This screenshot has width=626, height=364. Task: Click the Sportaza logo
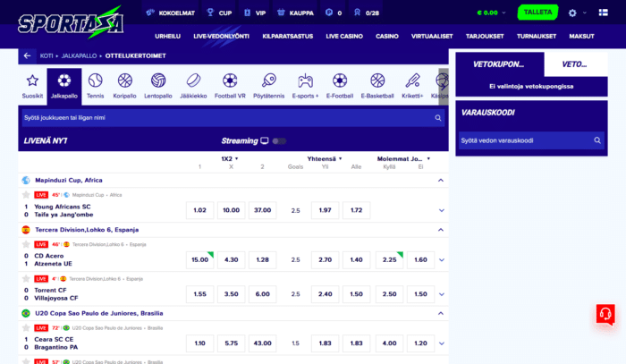tap(71, 22)
